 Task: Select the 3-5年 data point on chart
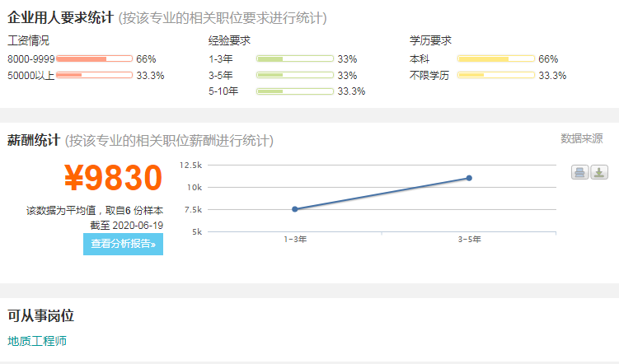469,178
